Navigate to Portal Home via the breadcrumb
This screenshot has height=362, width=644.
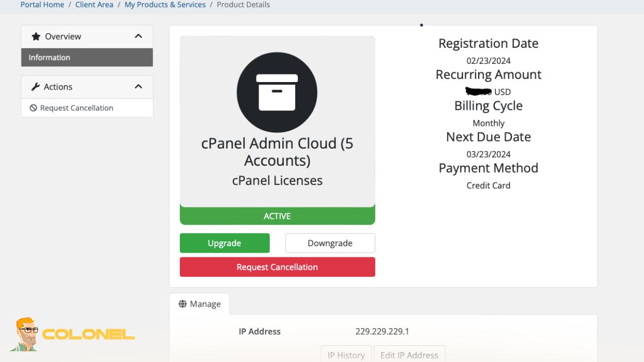coord(42,4)
